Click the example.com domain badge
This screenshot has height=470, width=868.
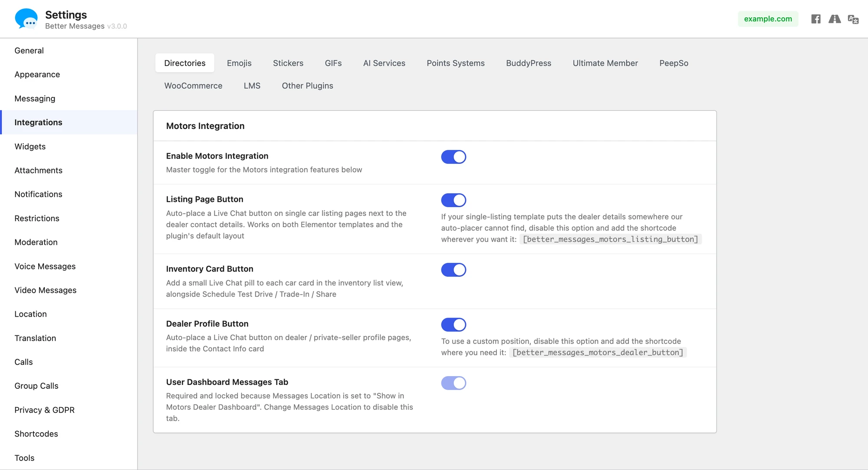768,19
